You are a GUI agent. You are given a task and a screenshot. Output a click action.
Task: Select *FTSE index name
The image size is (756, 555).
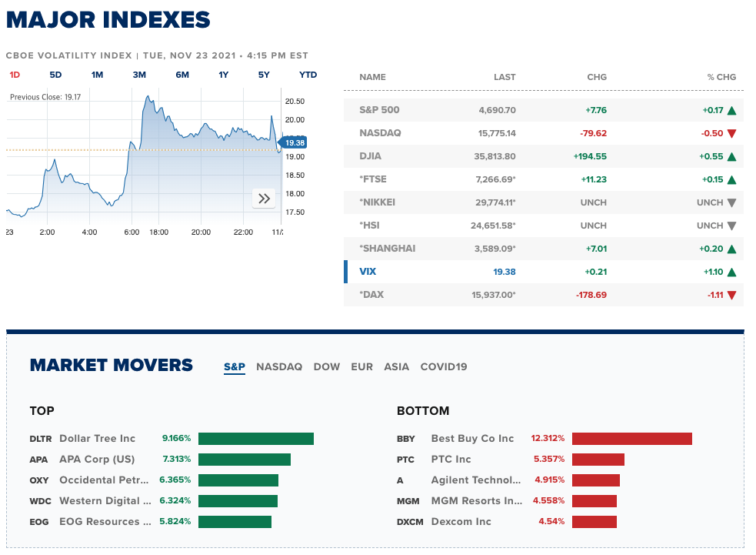[373, 179]
